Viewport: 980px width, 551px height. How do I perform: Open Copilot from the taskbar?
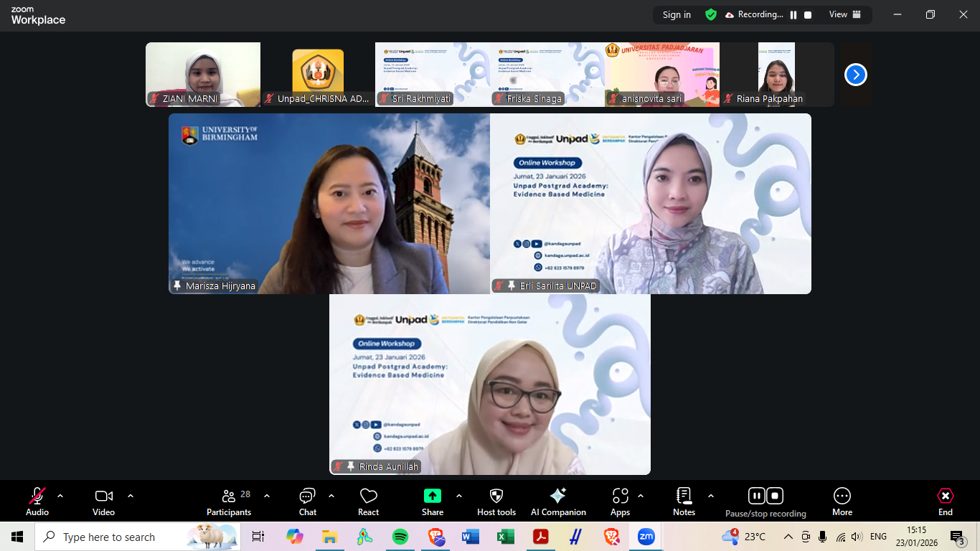[x=294, y=537]
